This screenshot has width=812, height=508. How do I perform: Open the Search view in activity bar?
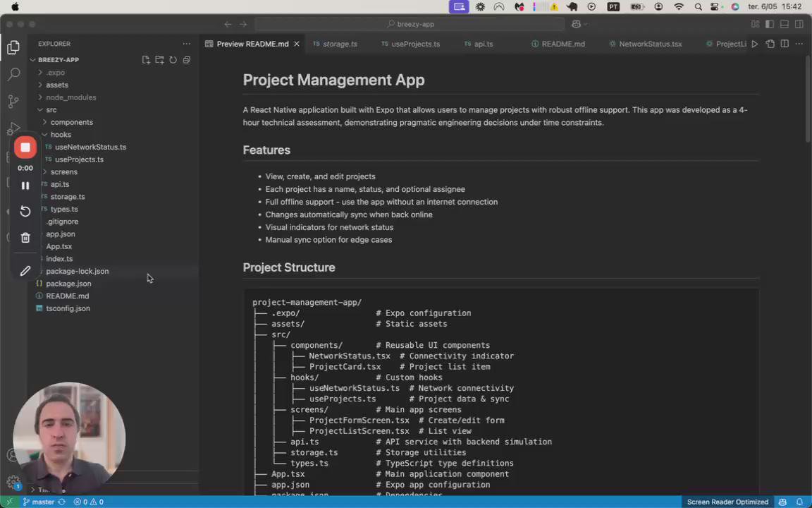click(13, 73)
